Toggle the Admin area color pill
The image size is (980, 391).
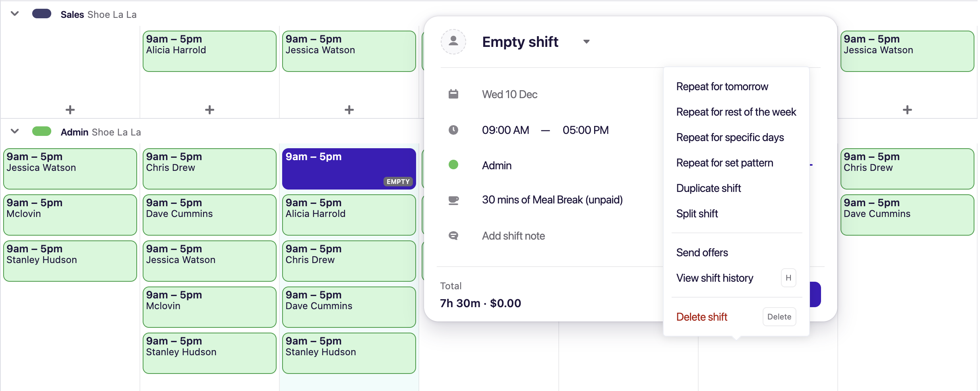[x=42, y=131]
